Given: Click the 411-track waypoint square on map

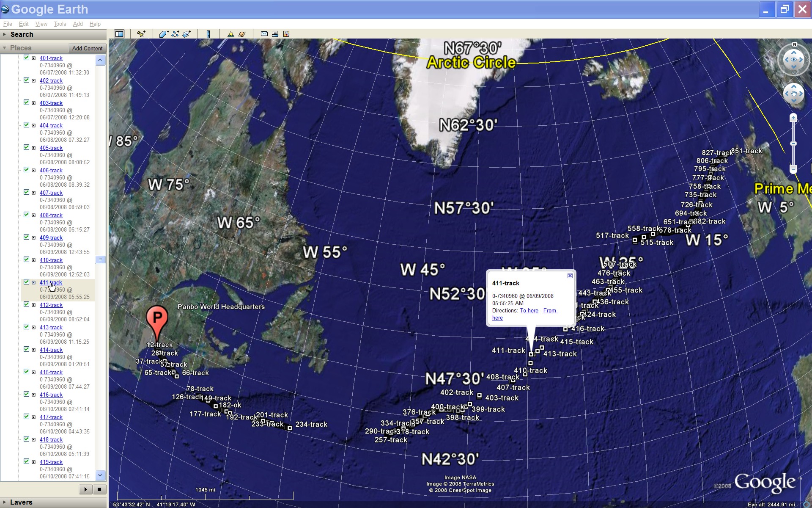Looking at the screenshot, I should pos(531,354).
